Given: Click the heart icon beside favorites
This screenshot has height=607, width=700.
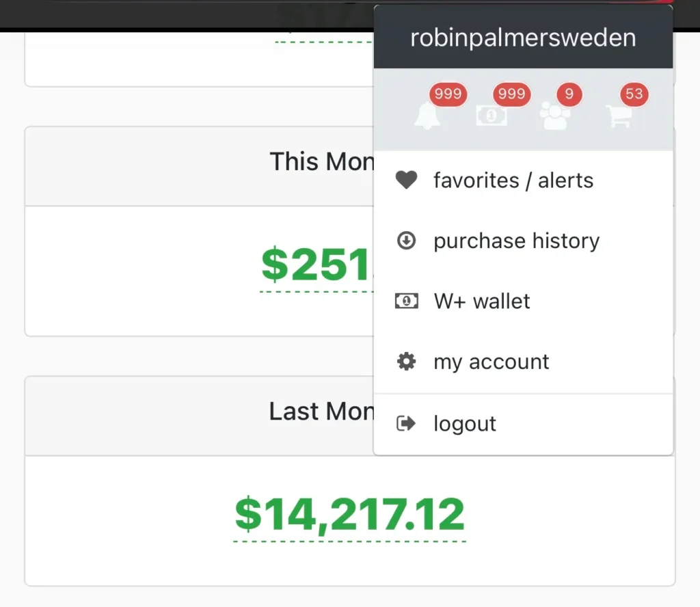Looking at the screenshot, I should 406,180.
